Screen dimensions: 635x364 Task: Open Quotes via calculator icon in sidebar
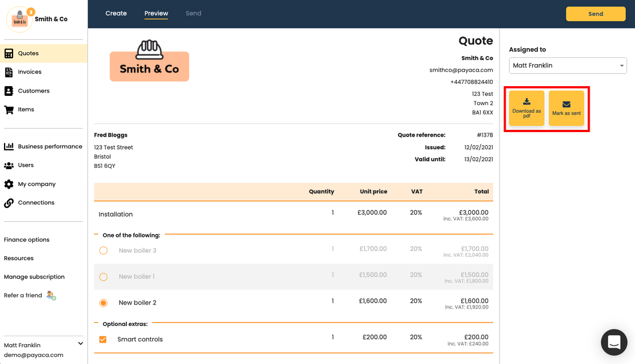click(x=9, y=53)
